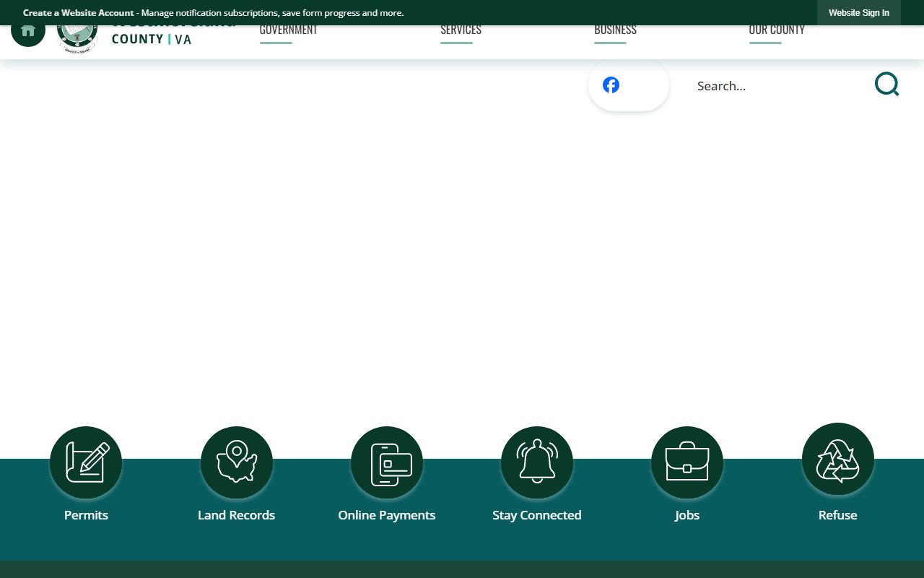This screenshot has height=578, width=924.
Task: Click the Create a Website Account link
Action: click(x=78, y=13)
